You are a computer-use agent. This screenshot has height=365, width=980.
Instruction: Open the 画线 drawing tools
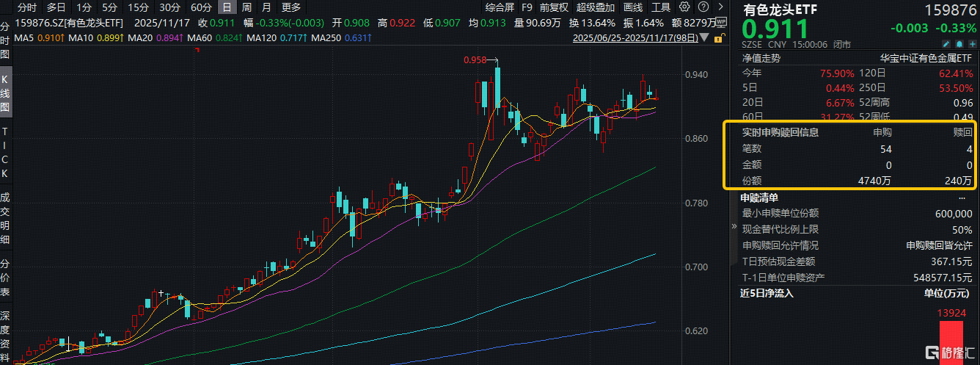click(x=632, y=7)
